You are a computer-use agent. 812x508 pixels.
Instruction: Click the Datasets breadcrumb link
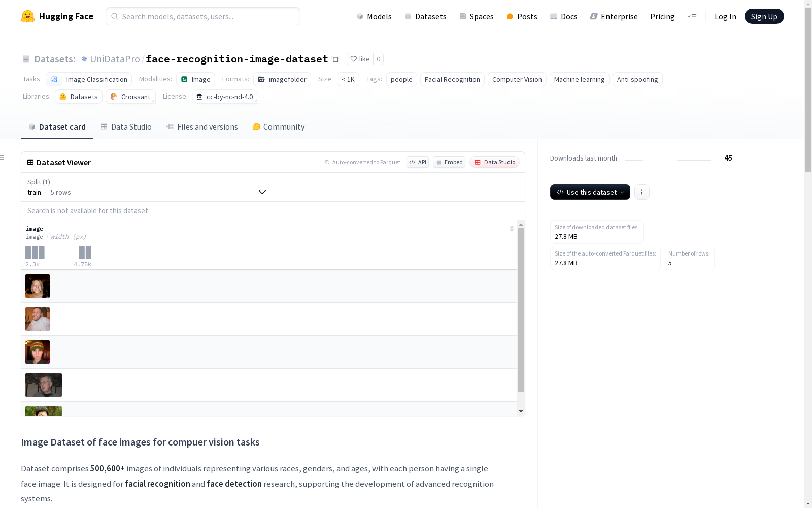coord(54,59)
